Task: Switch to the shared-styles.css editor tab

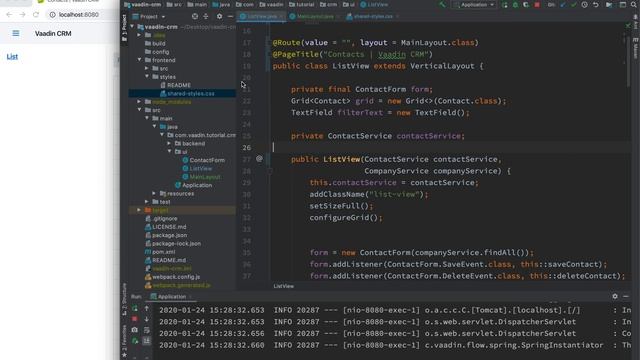Action: click(x=372, y=17)
